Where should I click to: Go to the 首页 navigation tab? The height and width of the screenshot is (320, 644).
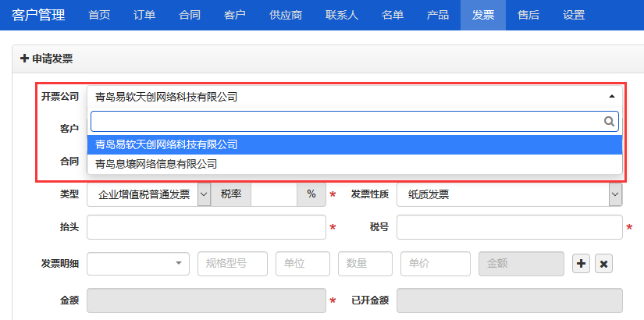point(99,15)
